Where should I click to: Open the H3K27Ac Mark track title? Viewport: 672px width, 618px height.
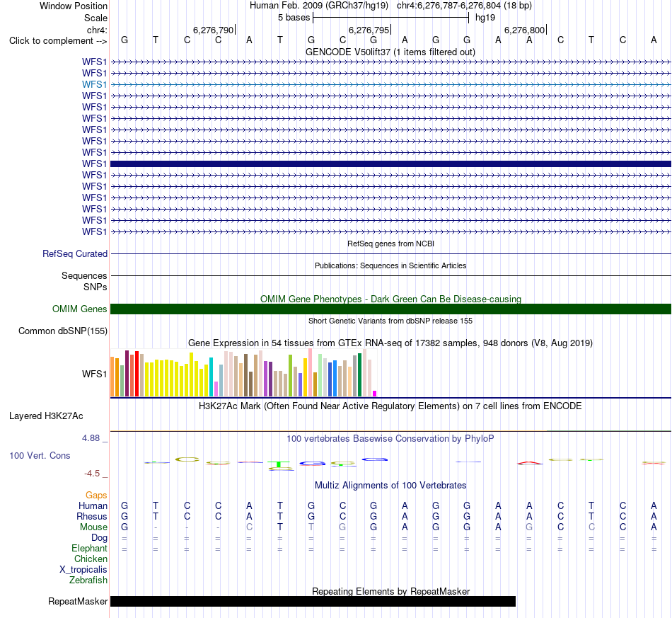(390, 406)
